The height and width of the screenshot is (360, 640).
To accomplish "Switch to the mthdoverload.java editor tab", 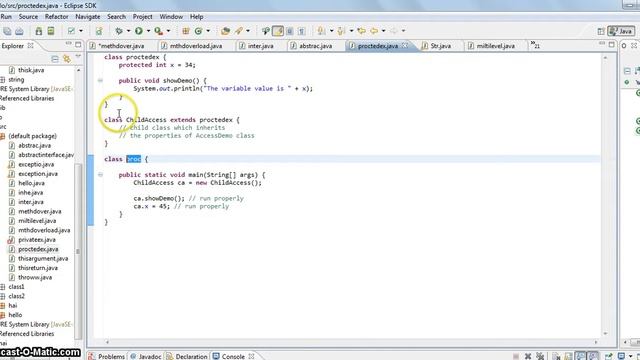I will (196, 46).
